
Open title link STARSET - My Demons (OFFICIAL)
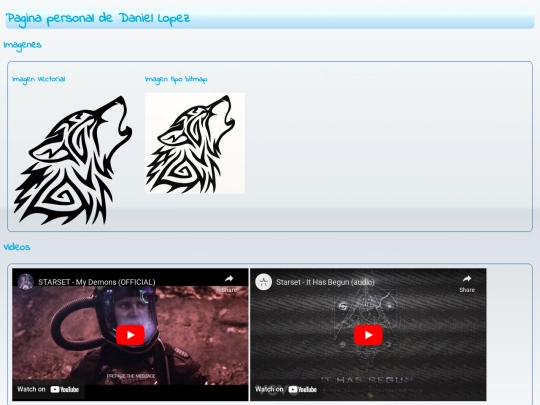coord(97,282)
